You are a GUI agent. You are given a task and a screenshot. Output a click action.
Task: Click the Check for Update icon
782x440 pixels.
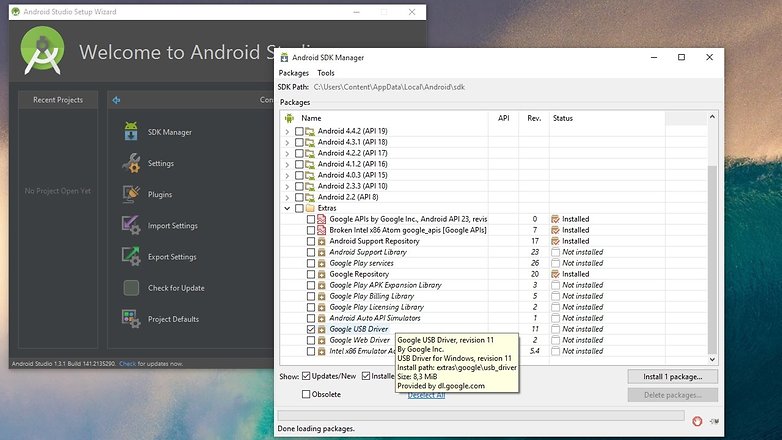131,288
